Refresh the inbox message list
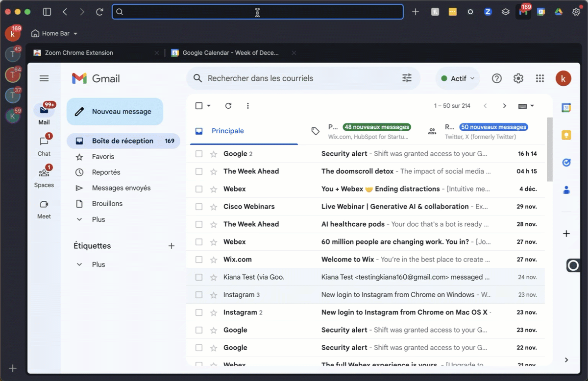 point(228,106)
